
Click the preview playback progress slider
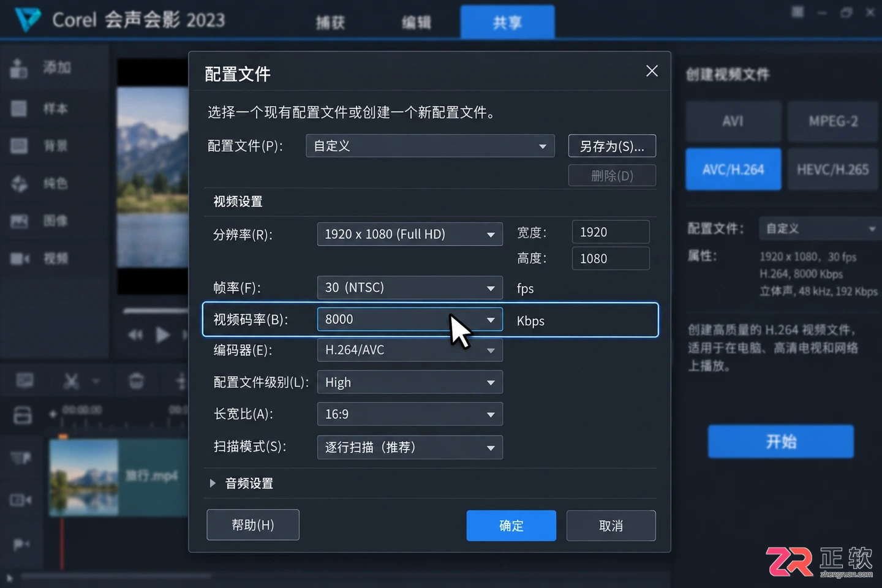click(156, 311)
